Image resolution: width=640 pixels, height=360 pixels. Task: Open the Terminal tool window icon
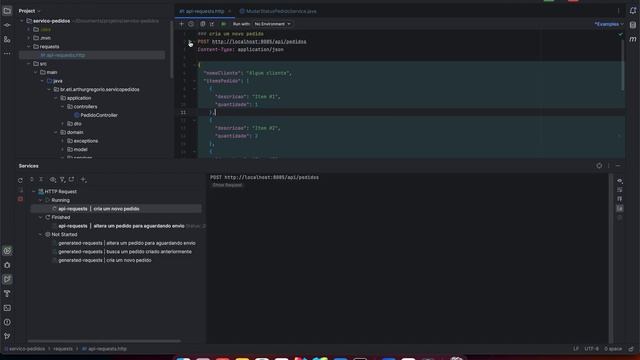pos(7,308)
